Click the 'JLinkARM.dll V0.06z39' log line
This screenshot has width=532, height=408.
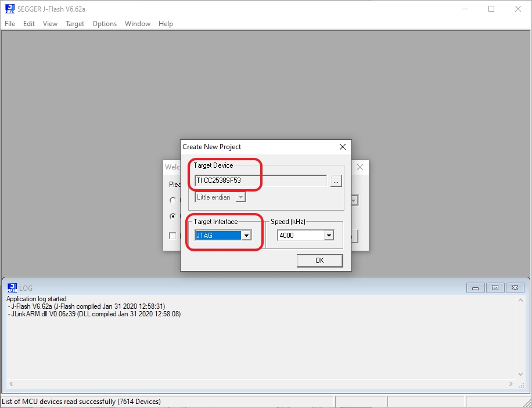point(94,314)
